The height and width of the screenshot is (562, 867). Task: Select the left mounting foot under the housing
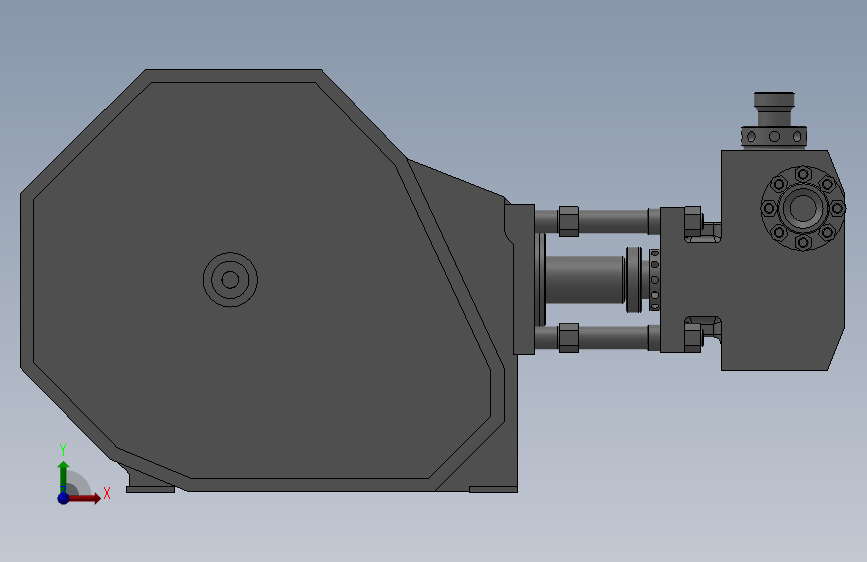click(x=150, y=490)
